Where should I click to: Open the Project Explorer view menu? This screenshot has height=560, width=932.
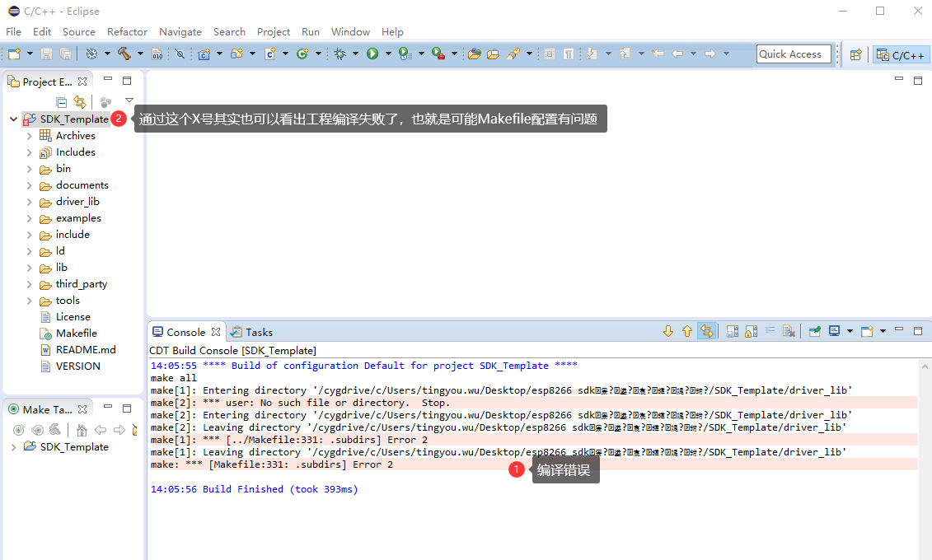[129, 100]
